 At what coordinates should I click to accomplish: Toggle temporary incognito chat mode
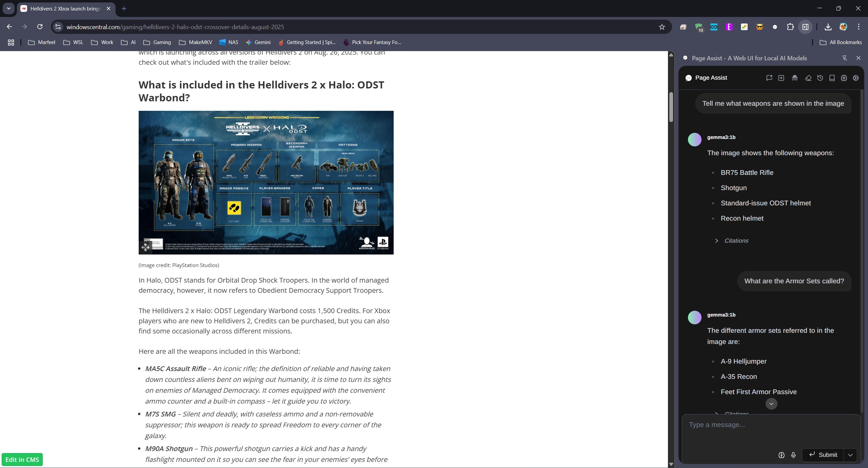[x=795, y=78]
